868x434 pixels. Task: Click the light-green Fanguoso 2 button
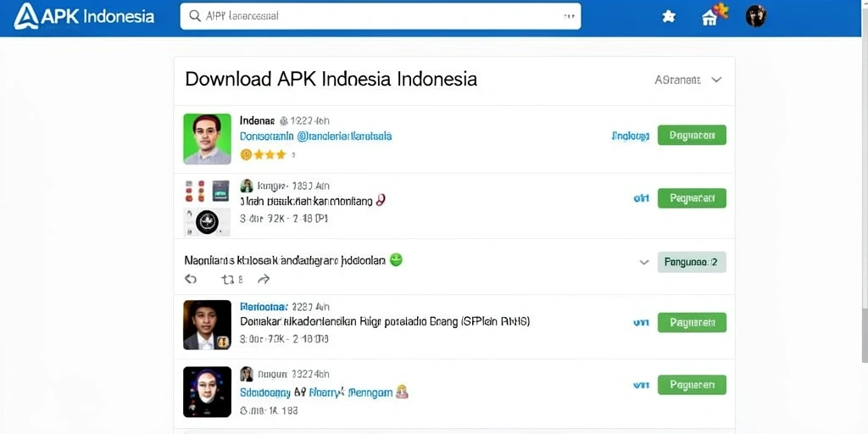[692, 263]
